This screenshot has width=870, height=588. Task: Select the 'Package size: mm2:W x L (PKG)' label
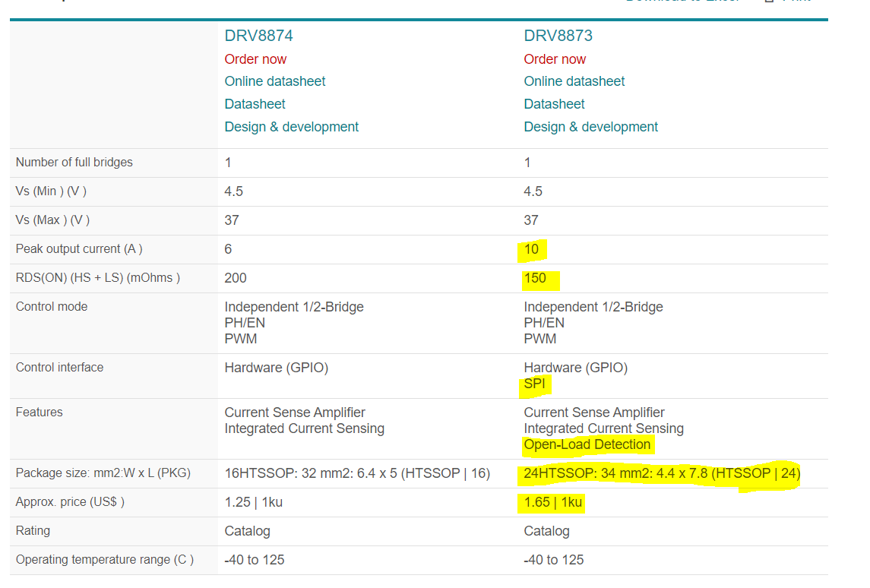[x=103, y=473]
